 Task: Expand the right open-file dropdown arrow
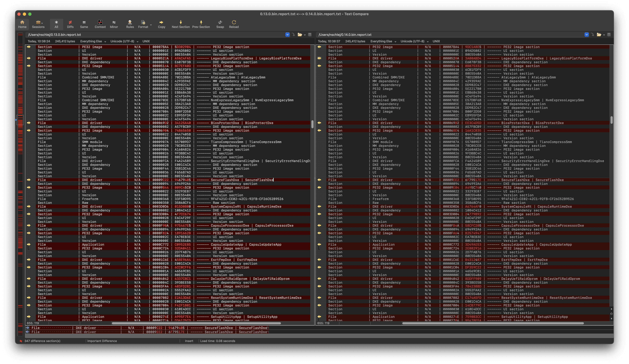pyautogui.click(x=604, y=35)
